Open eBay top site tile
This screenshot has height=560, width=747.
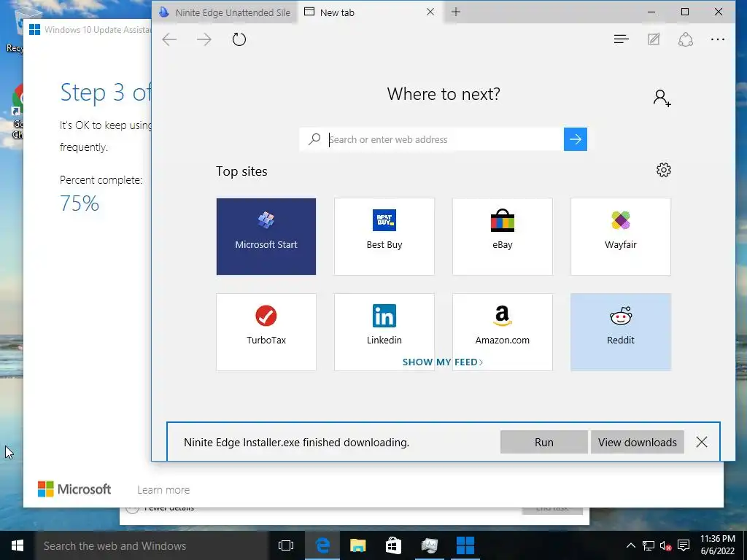click(x=502, y=237)
